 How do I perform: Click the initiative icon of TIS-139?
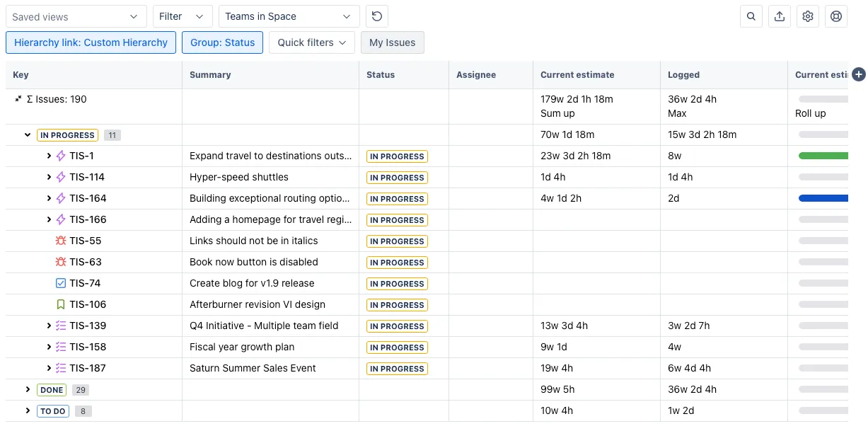(61, 326)
